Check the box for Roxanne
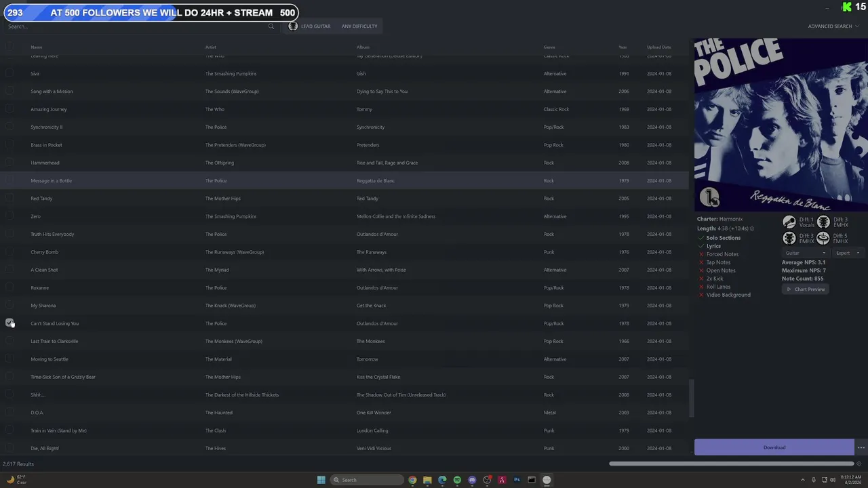 [9, 287]
